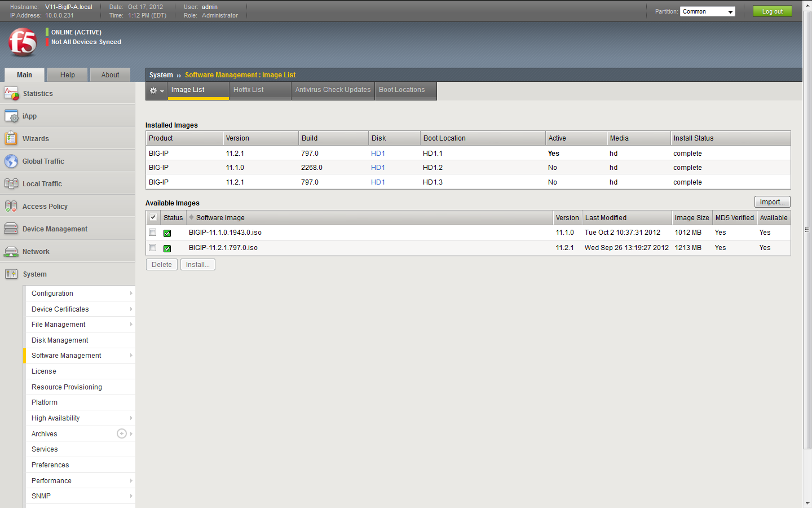Open HD1 disk link for boot location HD1.1
Screen dimensions: 812x508
pyautogui.click(x=378, y=154)
